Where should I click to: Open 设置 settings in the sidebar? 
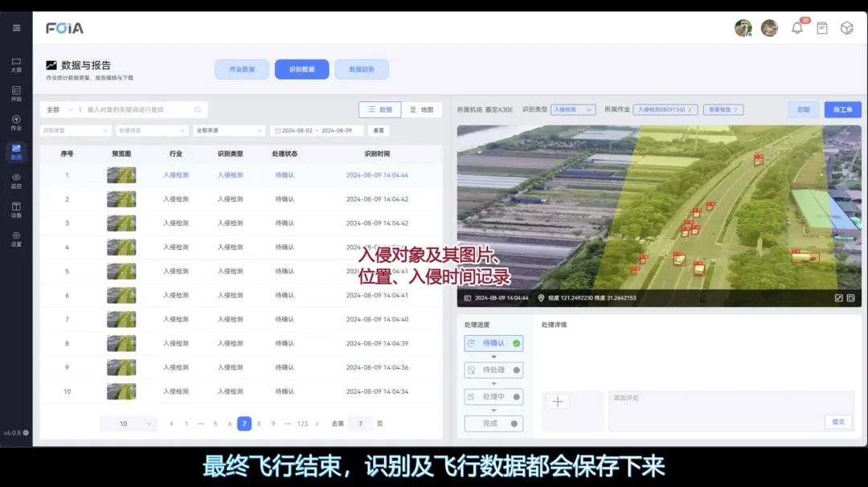click(x=16, y=239)
